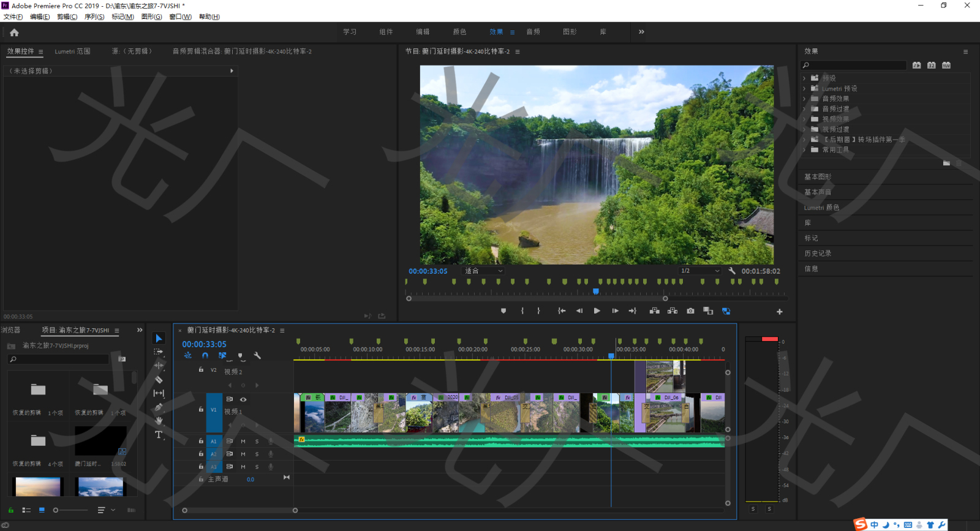The width and height of the screenshot is (980, 531).
Task: Toggle lock on V2 track
Action: pos(201,370)
